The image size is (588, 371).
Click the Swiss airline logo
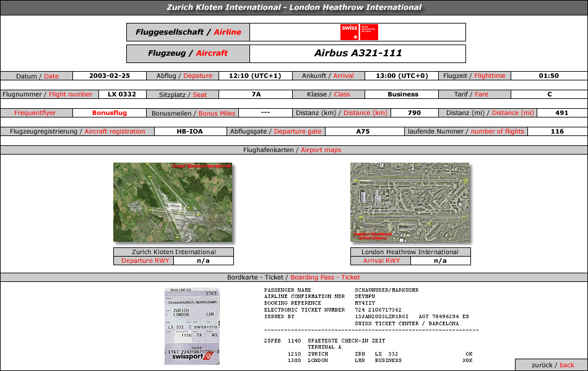[359, 32]
